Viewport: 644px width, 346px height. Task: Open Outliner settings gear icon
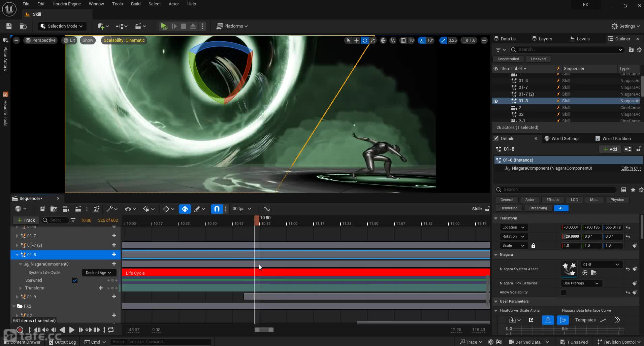point(639,50)
